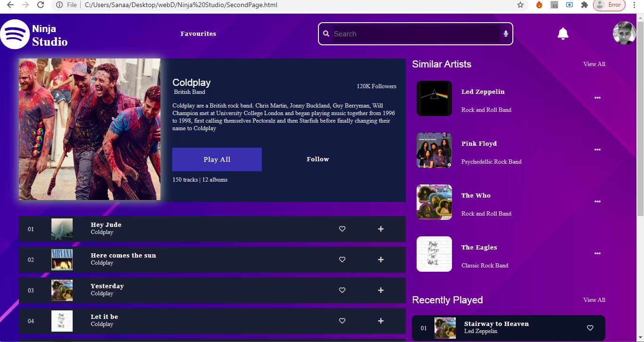
Task: Open The Eagles' options menu
Action: [597, 253]
